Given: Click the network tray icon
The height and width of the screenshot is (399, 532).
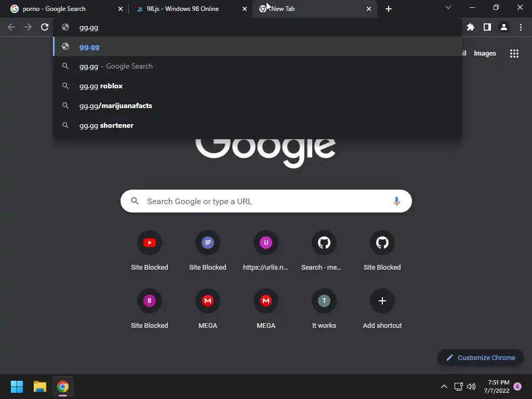Looking at the screenshot, I should pos(458,387).
